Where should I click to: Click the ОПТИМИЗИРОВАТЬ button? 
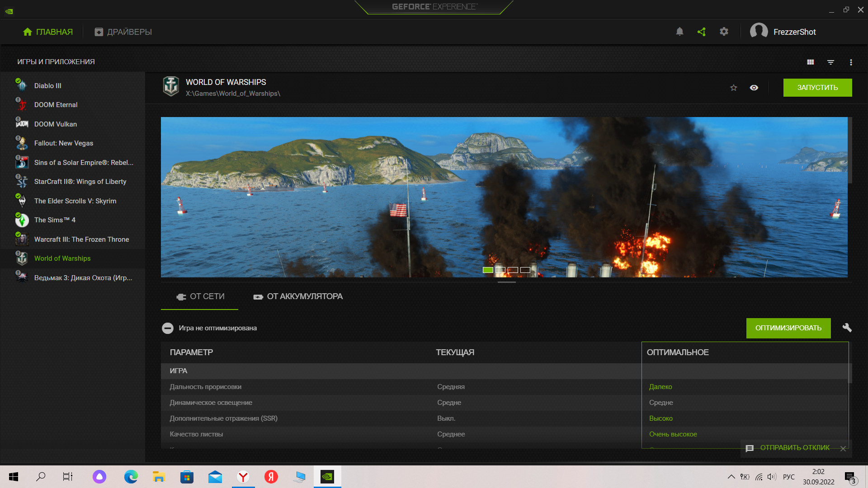[x=788, y=328]
